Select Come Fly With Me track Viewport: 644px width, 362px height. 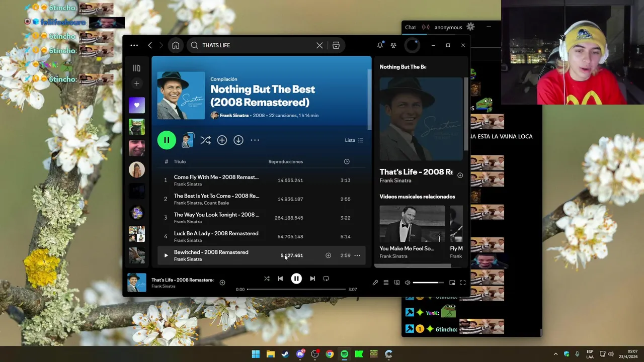coord(262,180)
